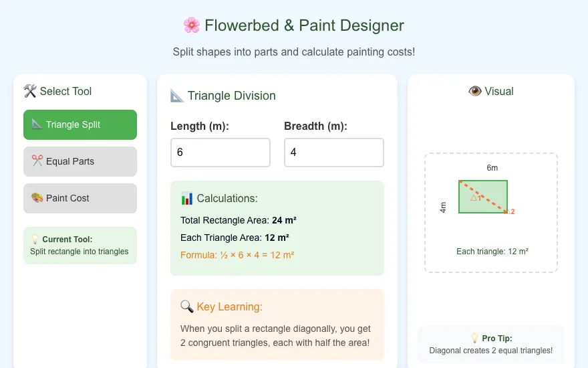The height and width of the screenshot is (368, 588).
Task: Click the magnifier icon beside Key Learning
Action: coord(186,306)
